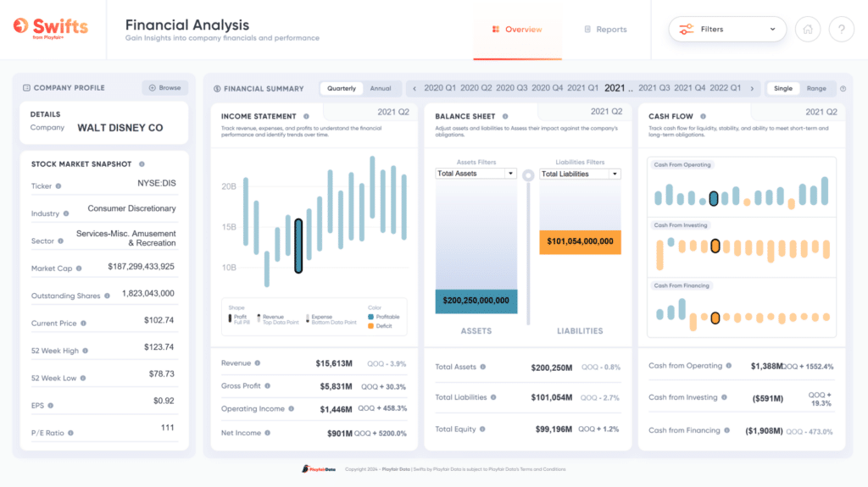
Task: Click the $187,299,433,925 market cap value
Action: click(142, 267)
